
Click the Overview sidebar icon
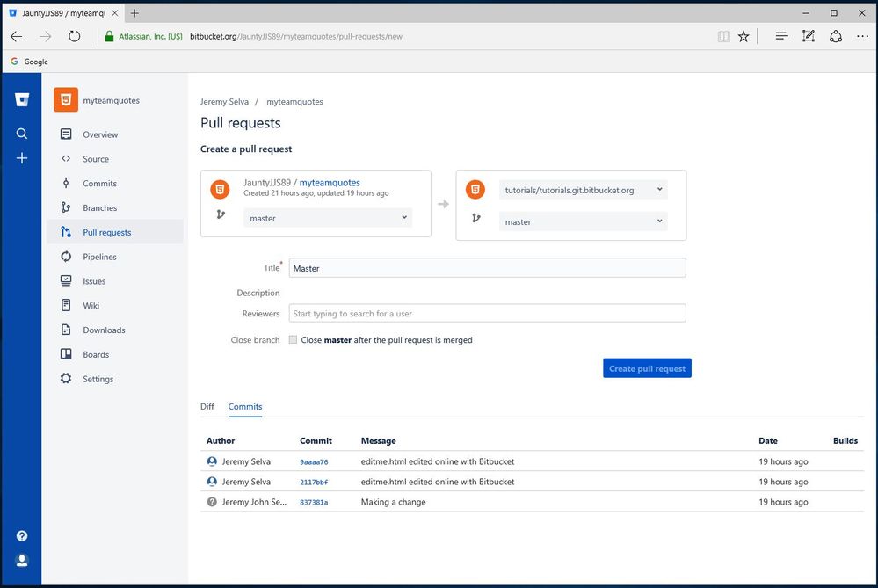pos(66,134)
